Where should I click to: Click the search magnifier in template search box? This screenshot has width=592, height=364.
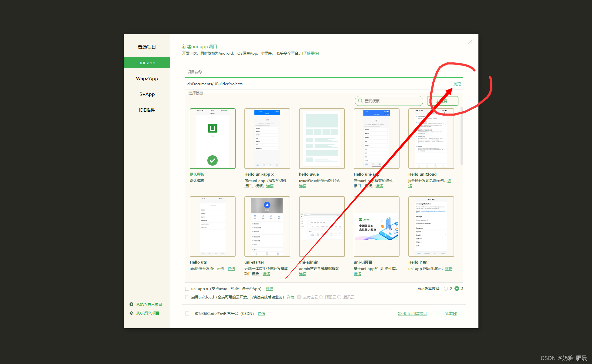click(x=360, y=101)
